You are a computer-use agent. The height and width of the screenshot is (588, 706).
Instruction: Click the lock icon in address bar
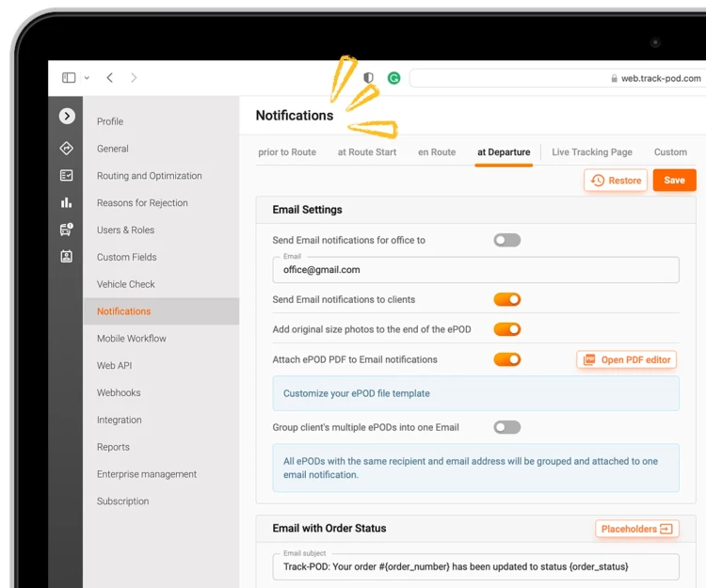pos(614,78)
